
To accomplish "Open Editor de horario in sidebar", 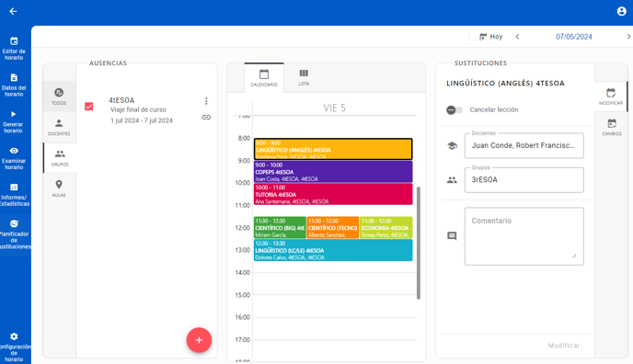I will point(14,48).
